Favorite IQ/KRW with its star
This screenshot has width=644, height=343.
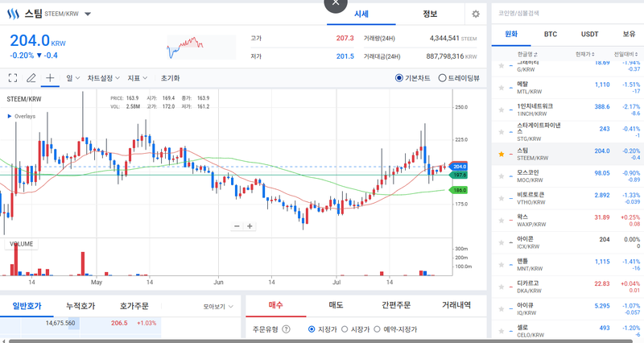(501, 309)
